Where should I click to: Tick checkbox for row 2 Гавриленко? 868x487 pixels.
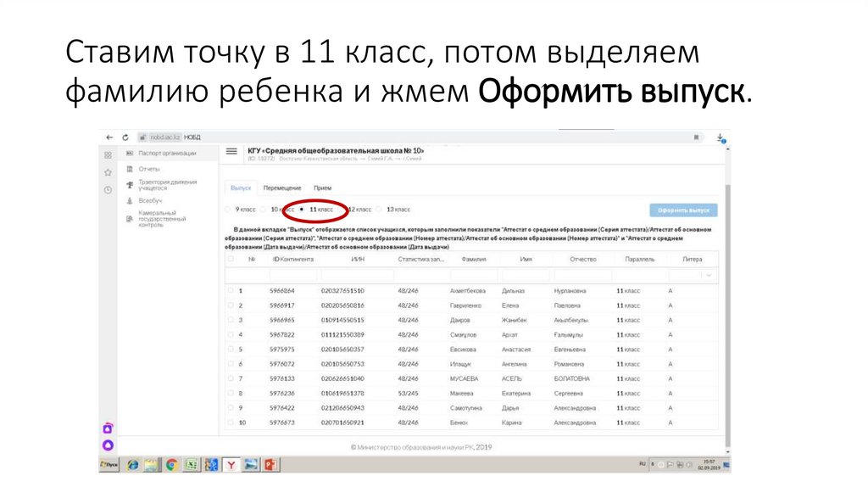tap(231, 305)
